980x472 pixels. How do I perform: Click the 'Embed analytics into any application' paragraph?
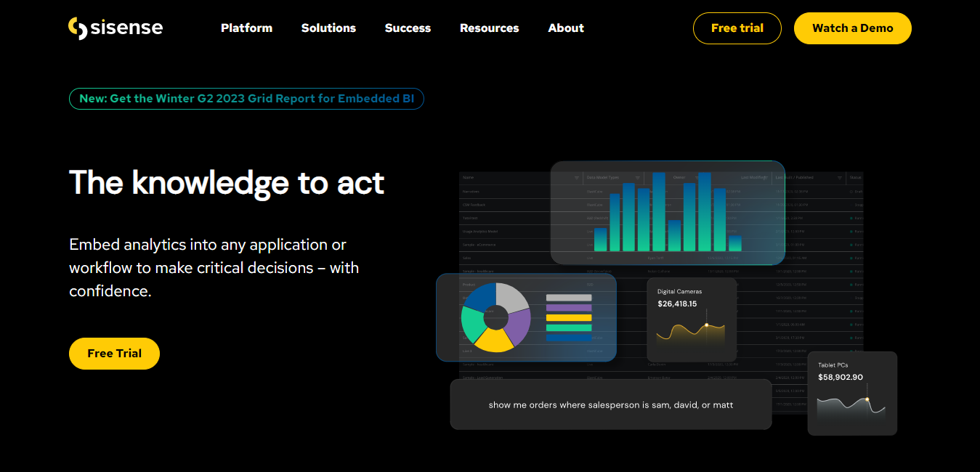pyautogui.click(x=214, y=268)
